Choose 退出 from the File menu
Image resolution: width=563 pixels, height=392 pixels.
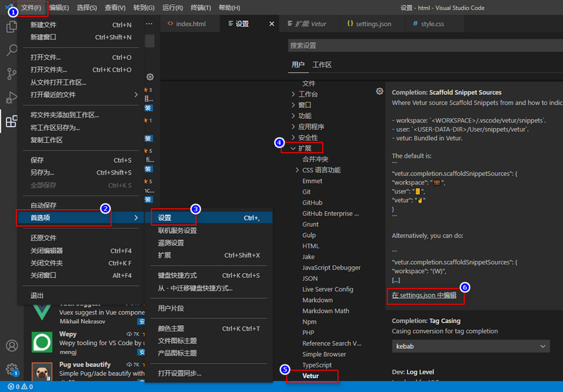tap(81, 296)
